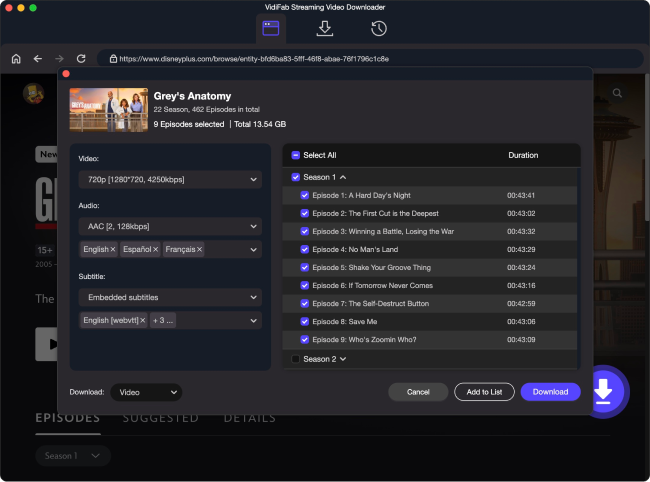
Task: Switch to the SUGGESTED tab
Action: pos(161,418)
